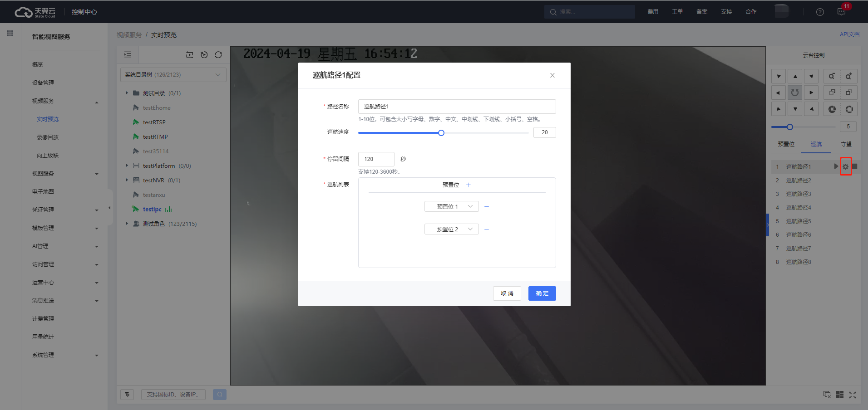Click the PTZ center auto-rotate button
The width and height of the screenshot is (868, 410).
(795, 93)
